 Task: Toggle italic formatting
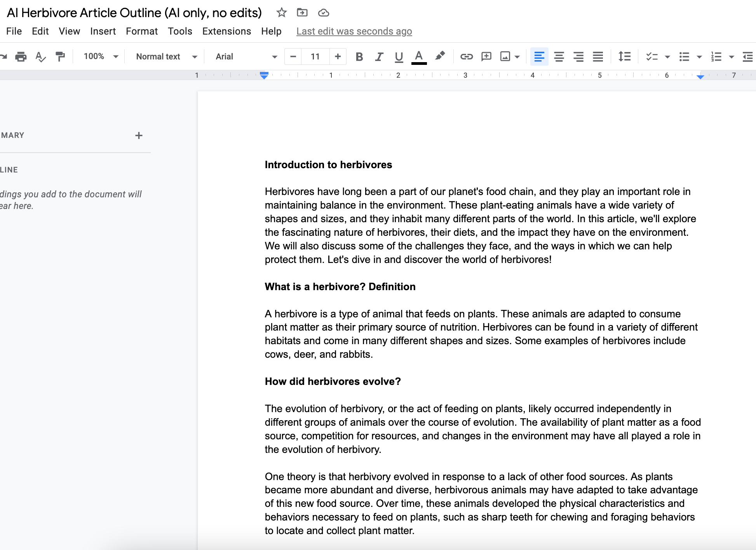[x=379, y=57]
